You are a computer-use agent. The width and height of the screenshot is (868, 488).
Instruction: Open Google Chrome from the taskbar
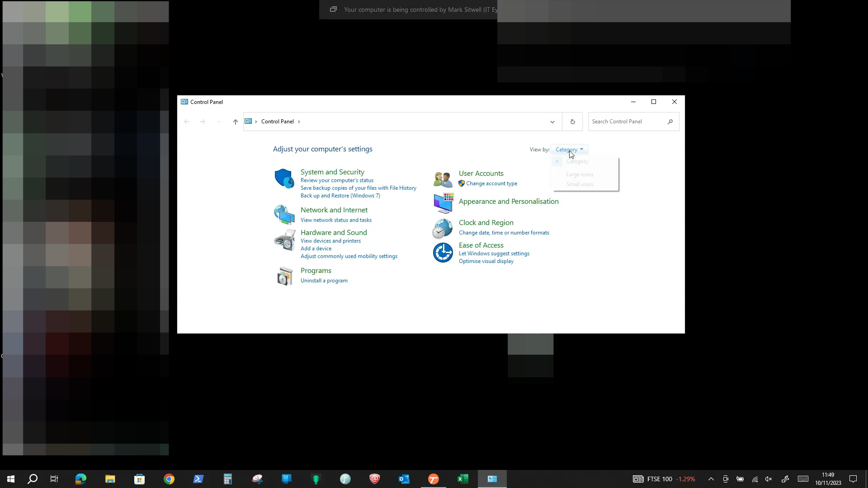[169, 479]
